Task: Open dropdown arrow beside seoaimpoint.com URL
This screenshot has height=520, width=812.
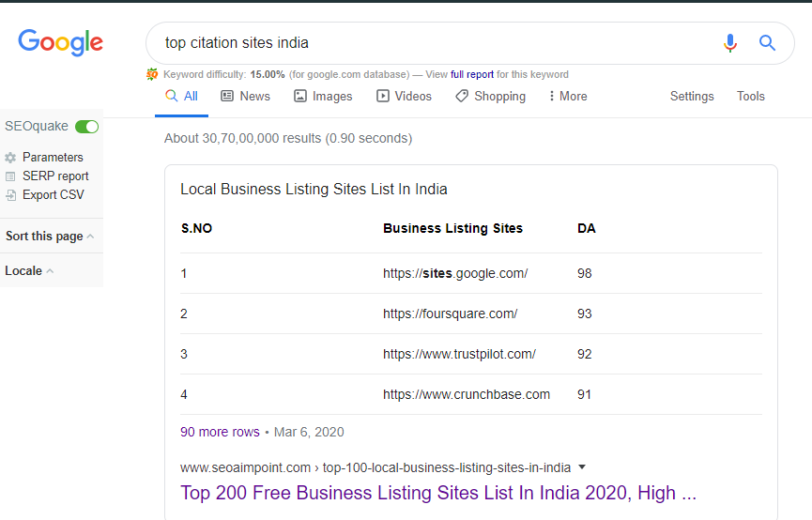Action: coord(582,467)
